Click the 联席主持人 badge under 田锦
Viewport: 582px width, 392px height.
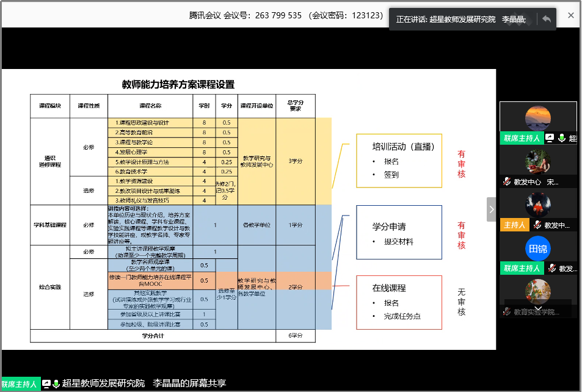[x=522, y=268]
